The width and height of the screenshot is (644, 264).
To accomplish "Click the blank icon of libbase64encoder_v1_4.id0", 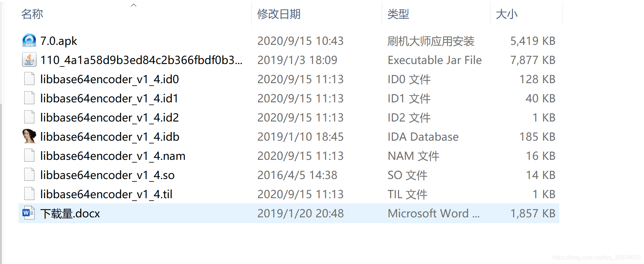I will 29,79.
